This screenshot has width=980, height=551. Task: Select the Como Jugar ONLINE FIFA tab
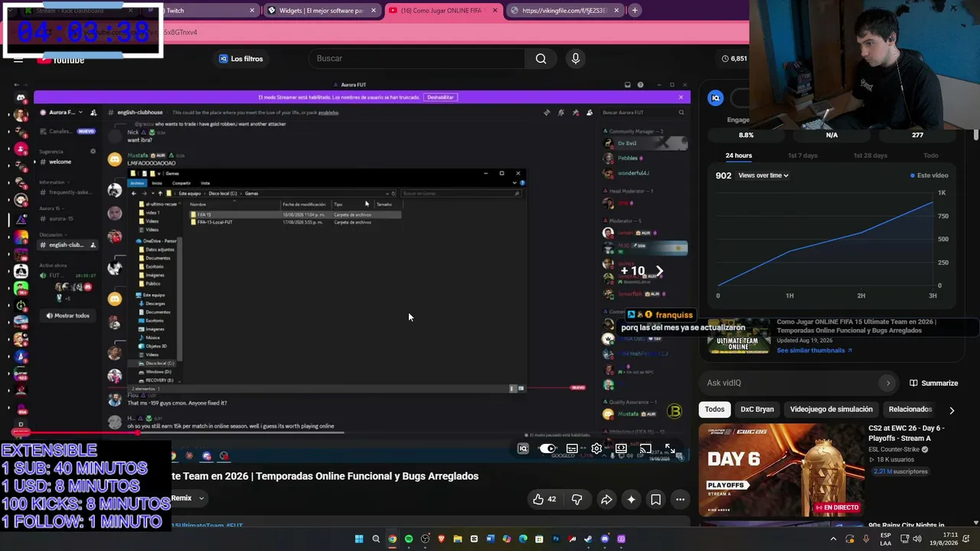(x=443, y=11)
